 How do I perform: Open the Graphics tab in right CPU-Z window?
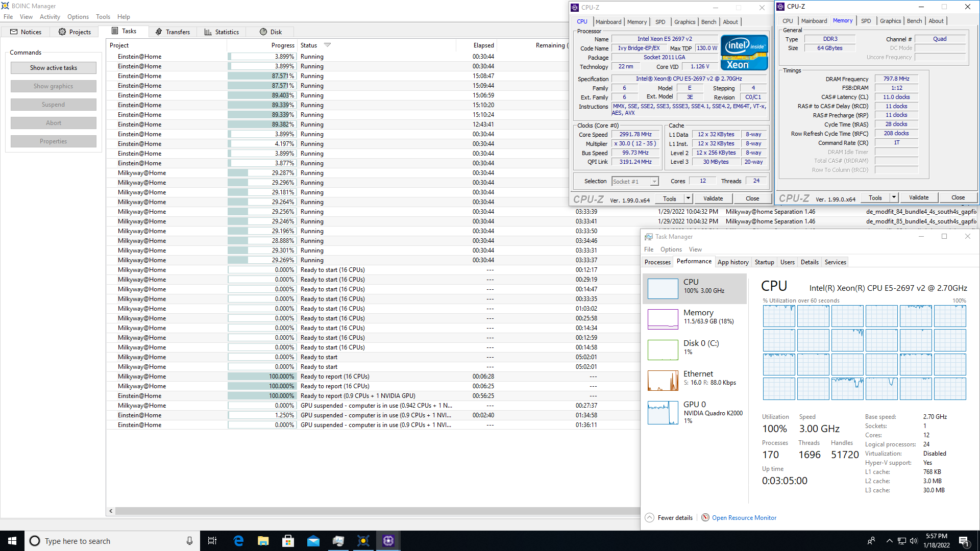tap(890, 21)
